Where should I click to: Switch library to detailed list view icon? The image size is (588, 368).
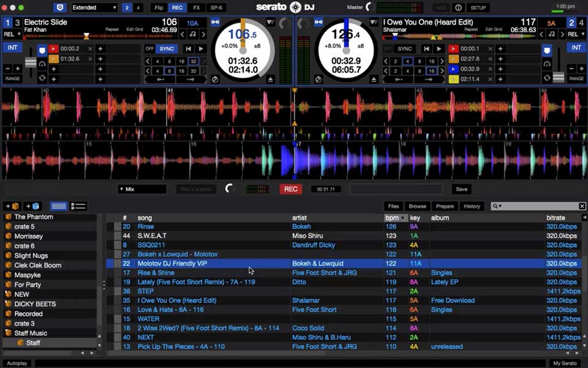coord(77,206)
